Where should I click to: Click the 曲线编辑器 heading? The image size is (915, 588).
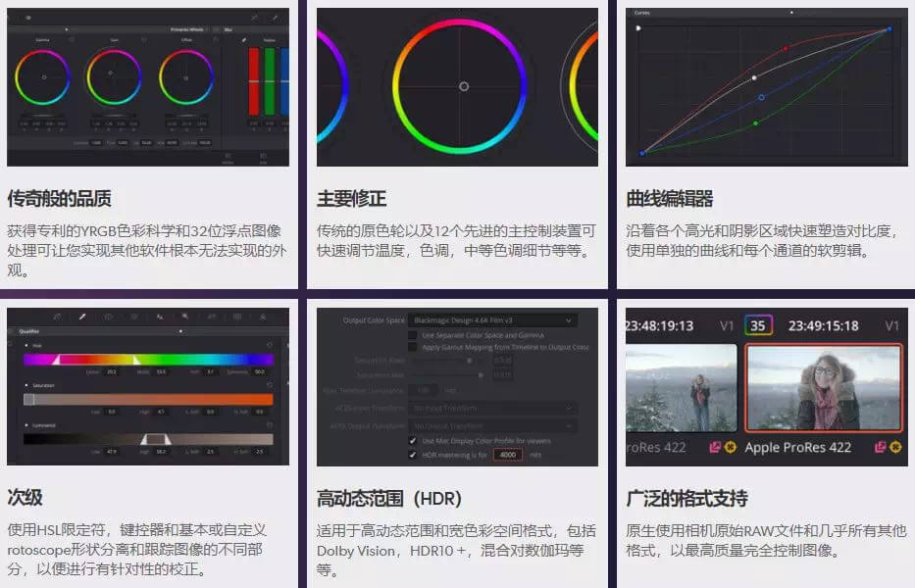click(669, 198)
